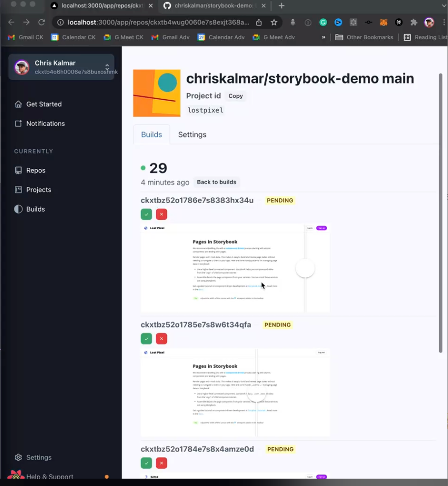Close the chriskalmar/storybook-demo GitHub tab
The image size is (448, 486).
pos(263,5)
